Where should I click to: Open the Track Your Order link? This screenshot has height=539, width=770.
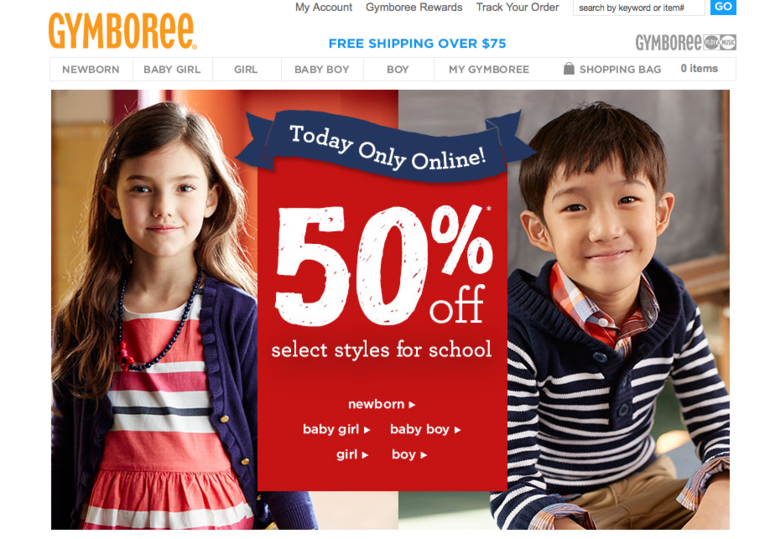[517, 7]
